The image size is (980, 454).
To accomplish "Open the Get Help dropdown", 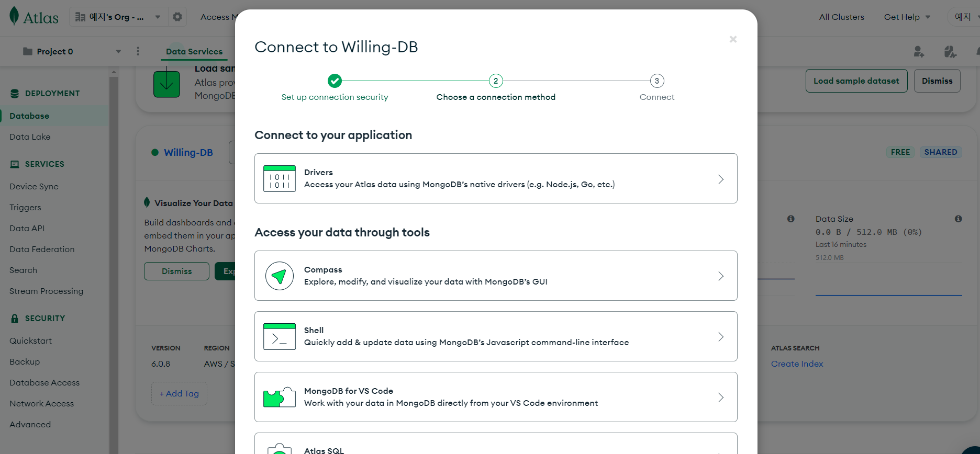I will tap(907, 17).
